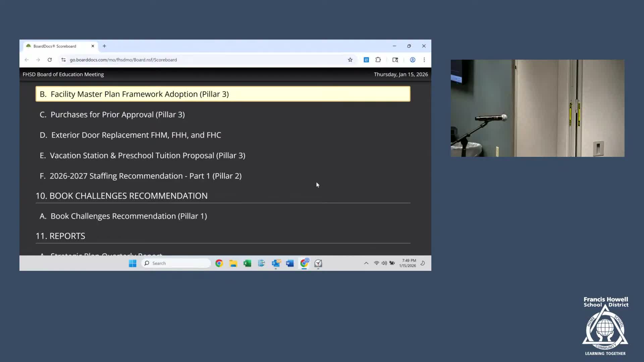Open a new browser tab

point(104,46)
